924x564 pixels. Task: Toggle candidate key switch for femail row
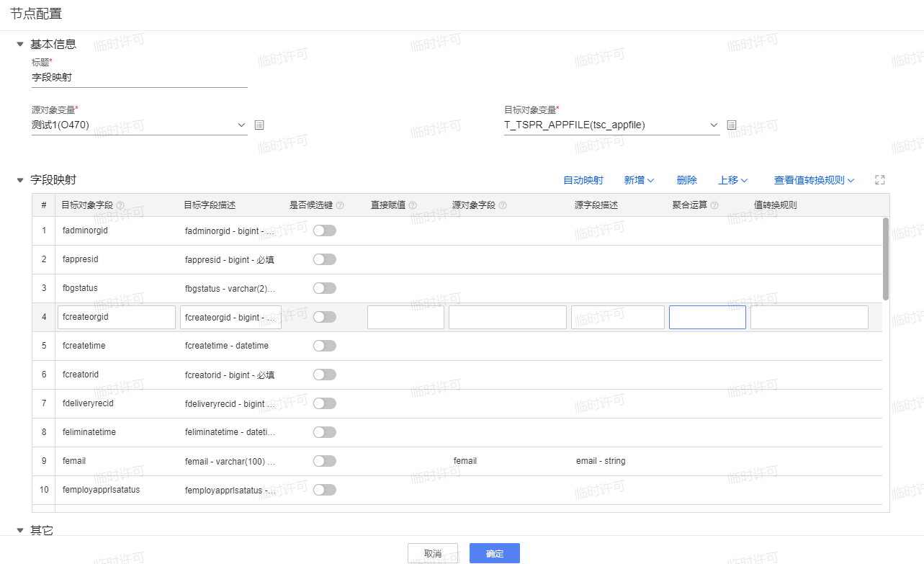click(x=324, y=461)
